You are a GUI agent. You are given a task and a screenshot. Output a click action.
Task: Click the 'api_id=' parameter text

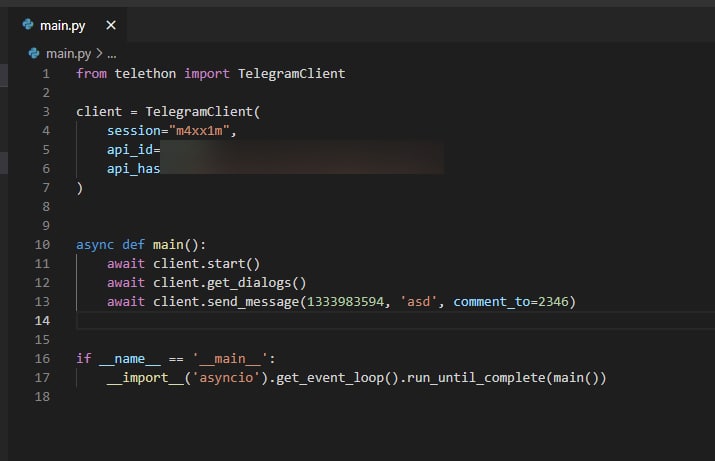(133, 150)
